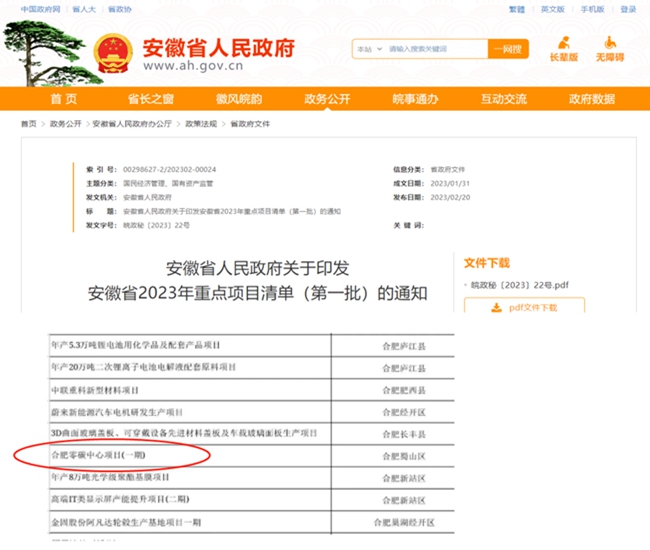Click the national emblem logo icon
The image size is (650, 550).
[113, 54]
